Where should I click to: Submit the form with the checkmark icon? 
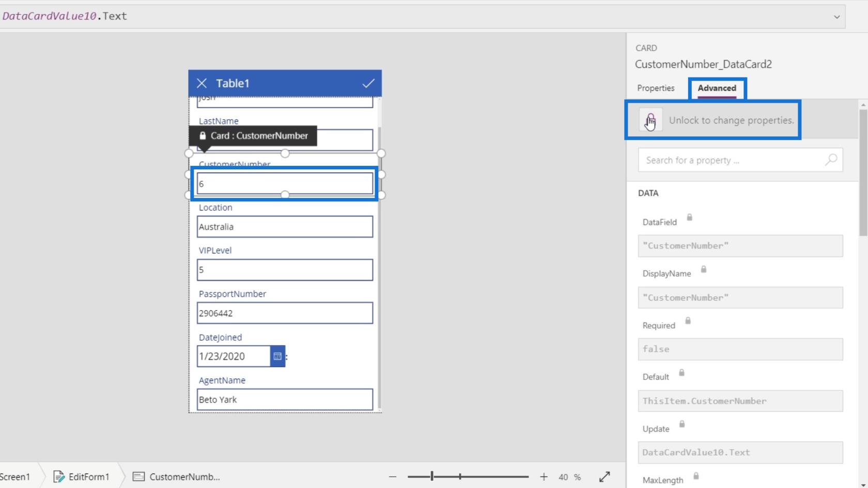coord(368,83)
